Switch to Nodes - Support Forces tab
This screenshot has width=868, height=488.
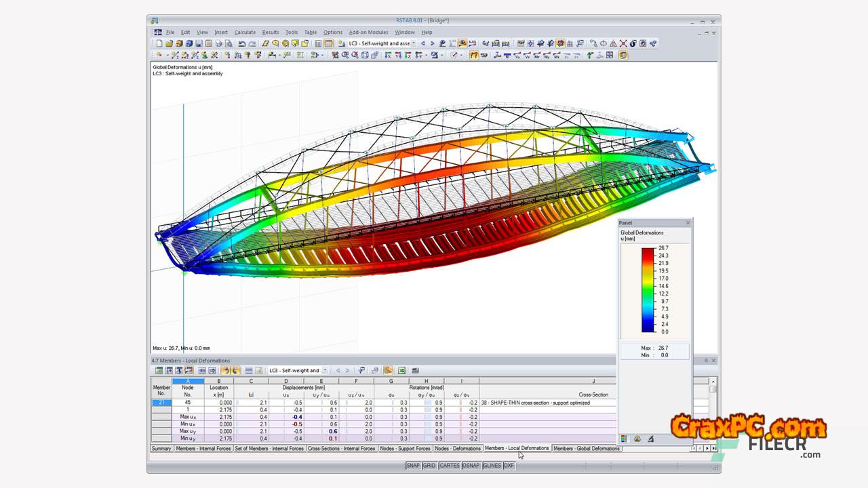(x=405, y=449)
